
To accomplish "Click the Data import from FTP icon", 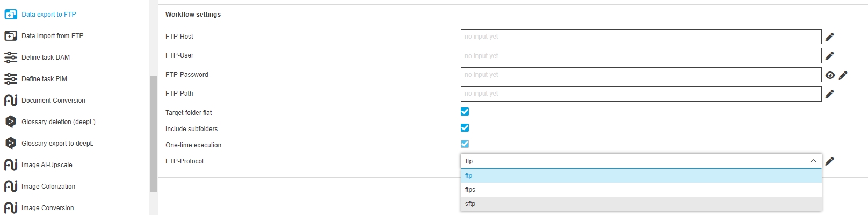I will pos(11,36).
